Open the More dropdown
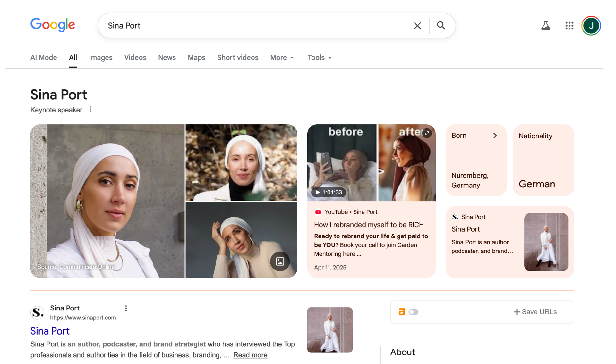The image size is (616, 364). pyautogui.click(x=282, y=58)
